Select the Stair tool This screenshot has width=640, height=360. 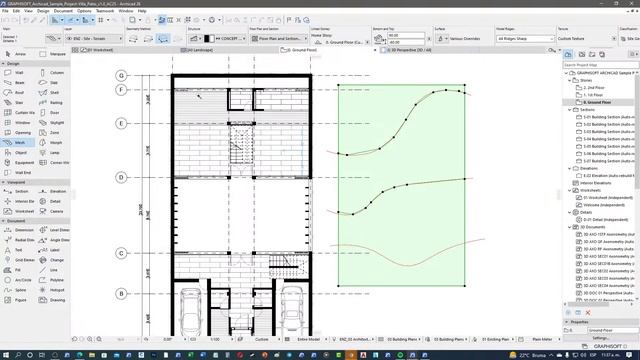point(14,102)
